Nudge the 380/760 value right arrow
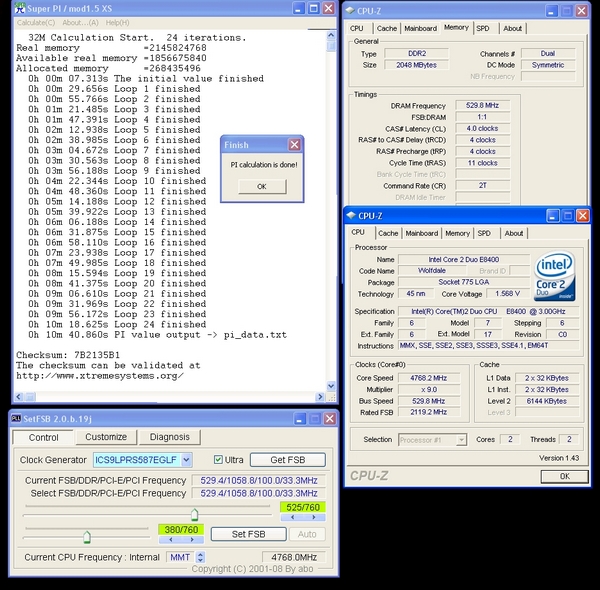This screenshot has width=600, height=590. 192,539
